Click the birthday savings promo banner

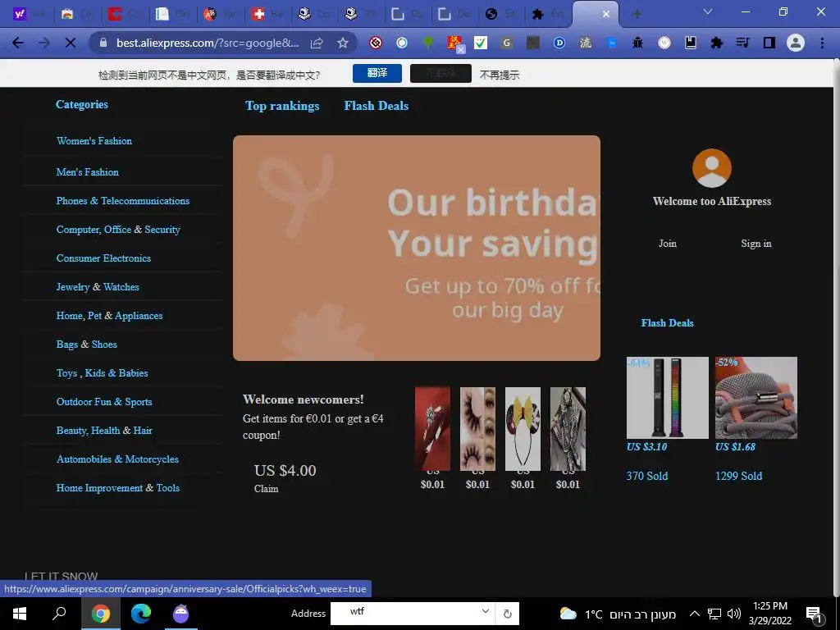[x=416, y=248]
